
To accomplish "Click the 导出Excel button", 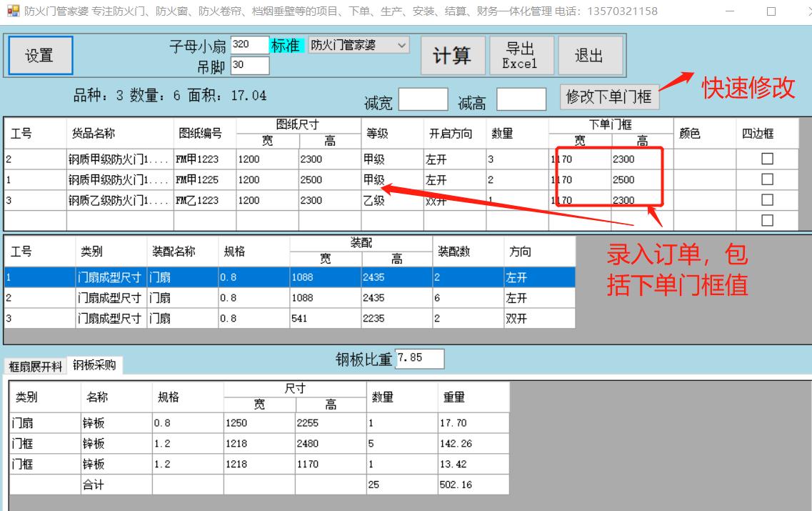I will coord(521,55).
